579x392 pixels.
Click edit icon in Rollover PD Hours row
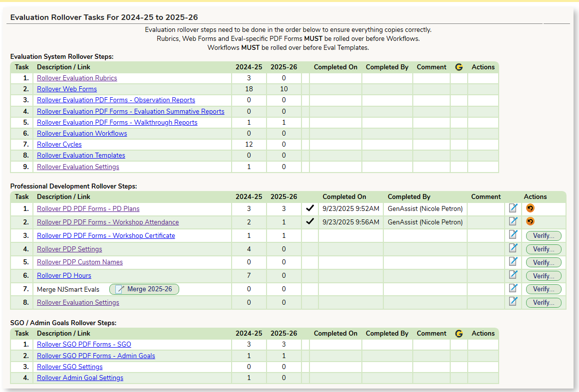pyautogui.click(x=513, y=275)
